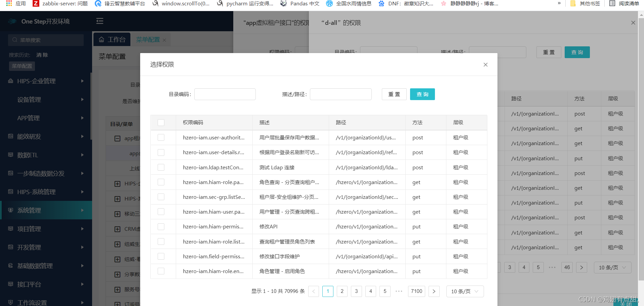The height and width of the screenshot is (306, 644).
Task: Go to next page in dialog pagination
Action: pos(434,291)
